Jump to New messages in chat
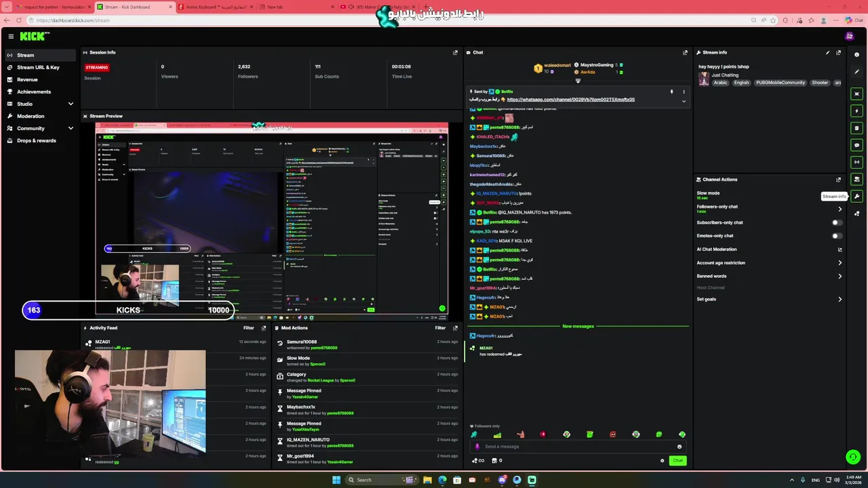Viewport: 868px width, 488px height. 578,327
